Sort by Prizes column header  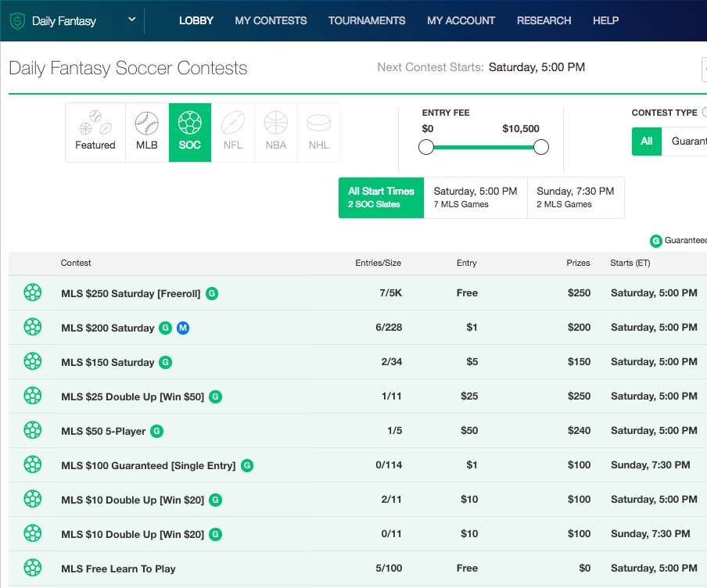point(578,263)
